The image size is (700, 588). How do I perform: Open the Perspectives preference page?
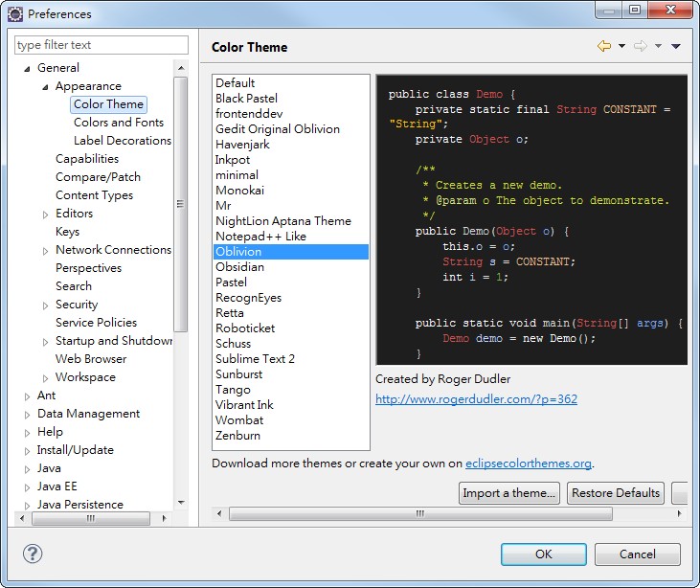88,268
